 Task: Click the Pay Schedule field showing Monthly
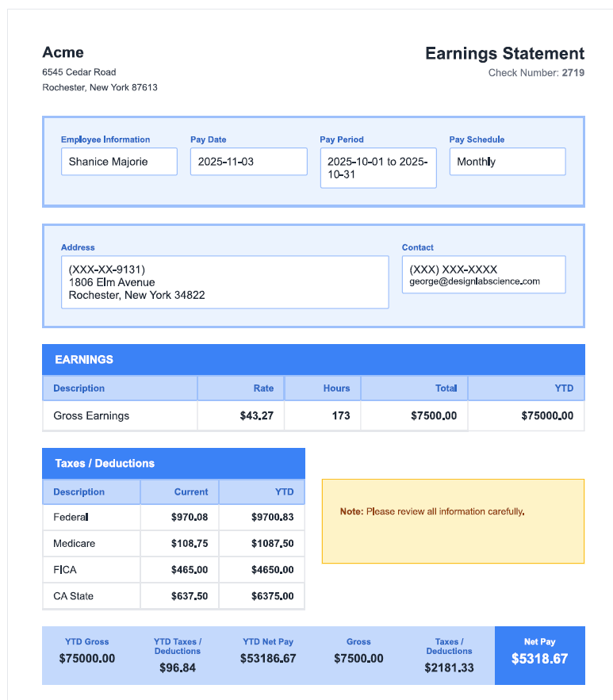click(x=508, y=162)
